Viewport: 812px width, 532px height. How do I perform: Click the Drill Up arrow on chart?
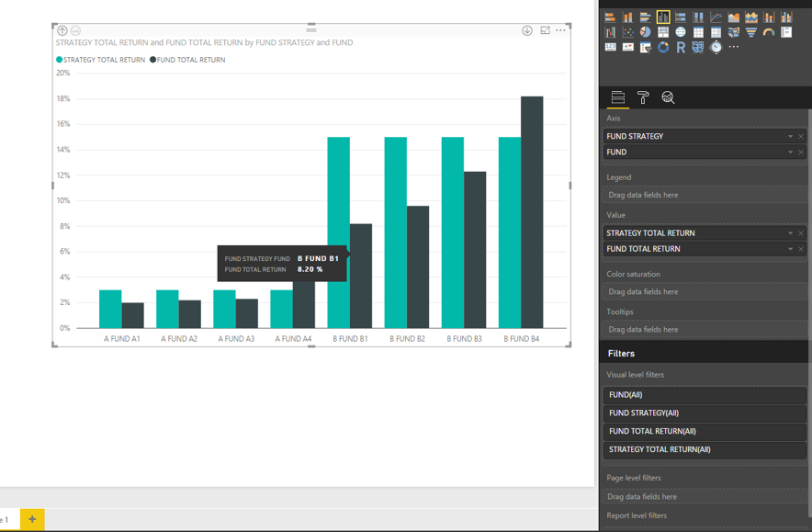tap(62, 30)
